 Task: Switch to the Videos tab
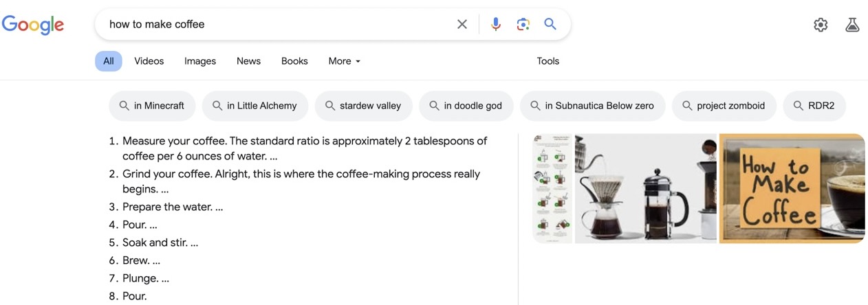coord(149,61)
